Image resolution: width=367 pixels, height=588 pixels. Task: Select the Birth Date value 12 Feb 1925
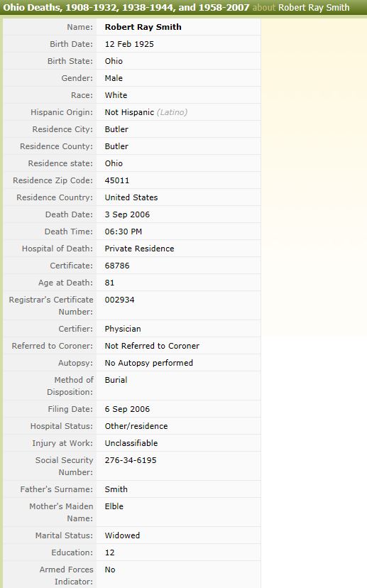(129, 44)
